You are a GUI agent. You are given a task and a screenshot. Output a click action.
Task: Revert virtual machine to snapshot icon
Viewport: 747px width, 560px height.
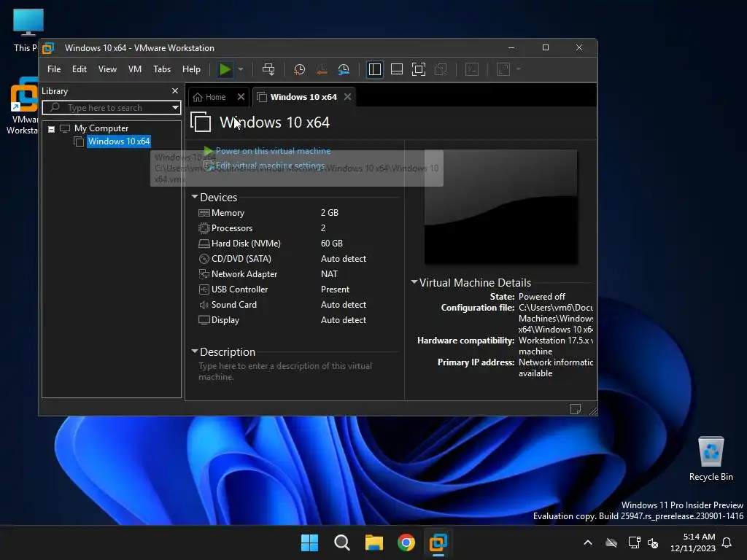pos(322,69)
